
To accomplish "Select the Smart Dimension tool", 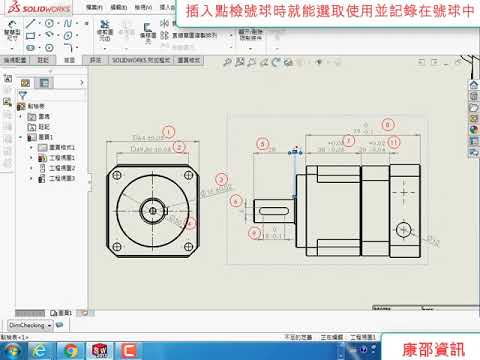I will (x=12, y=30).
